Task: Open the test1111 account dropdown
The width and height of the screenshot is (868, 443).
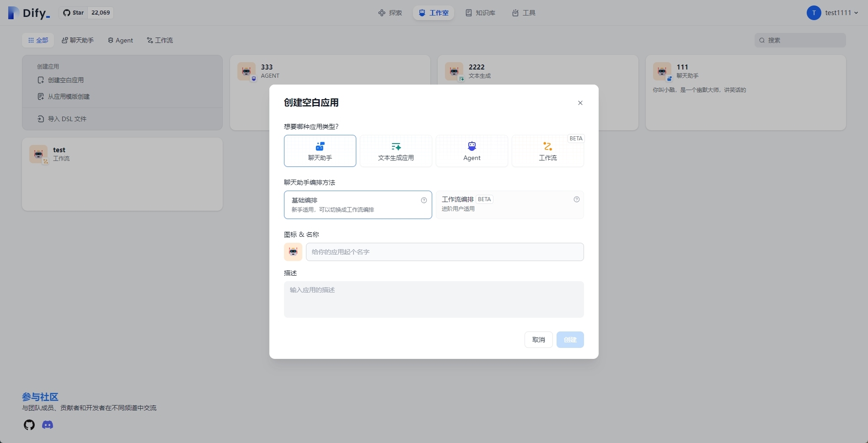Action: coord(832,13)
